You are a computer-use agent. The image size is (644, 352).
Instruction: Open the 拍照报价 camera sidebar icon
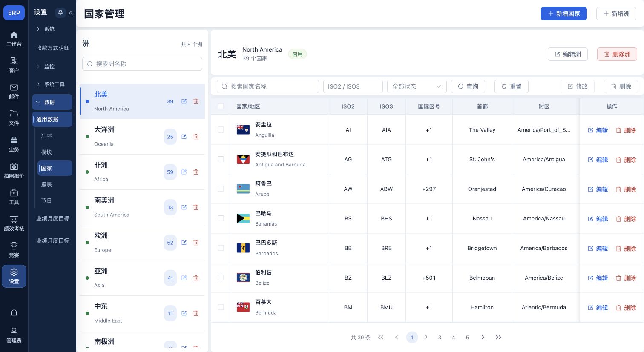(14, 170)
